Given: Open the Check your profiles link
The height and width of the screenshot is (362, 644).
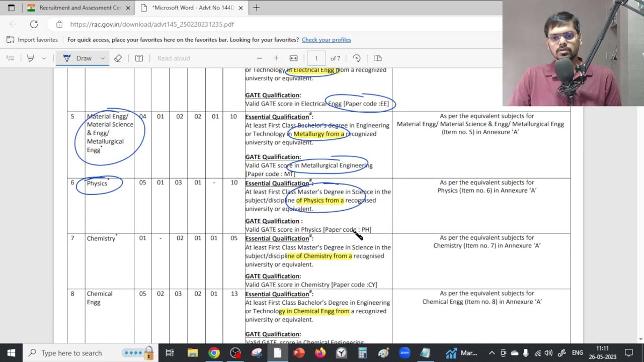Looking at the screenshot, I should coord(327,40).
